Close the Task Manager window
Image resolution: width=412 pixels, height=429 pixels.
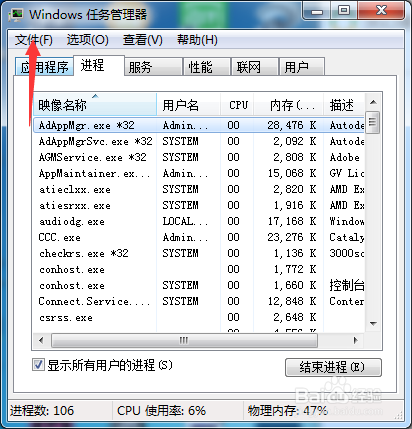click(382, 10)
